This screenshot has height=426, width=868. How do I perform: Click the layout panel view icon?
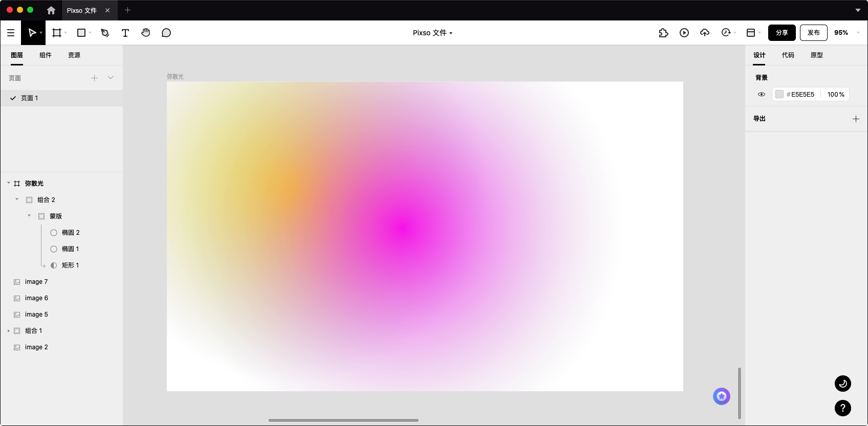[751, 33]
